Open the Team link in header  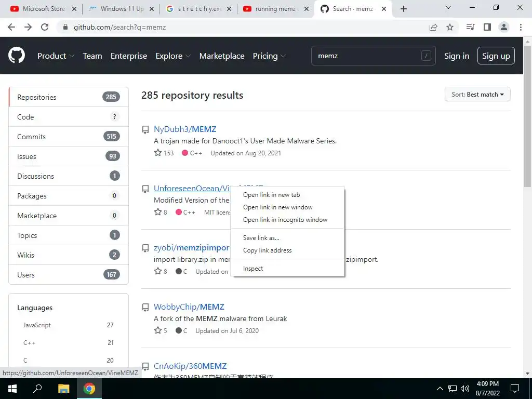(x=92, y=56)
